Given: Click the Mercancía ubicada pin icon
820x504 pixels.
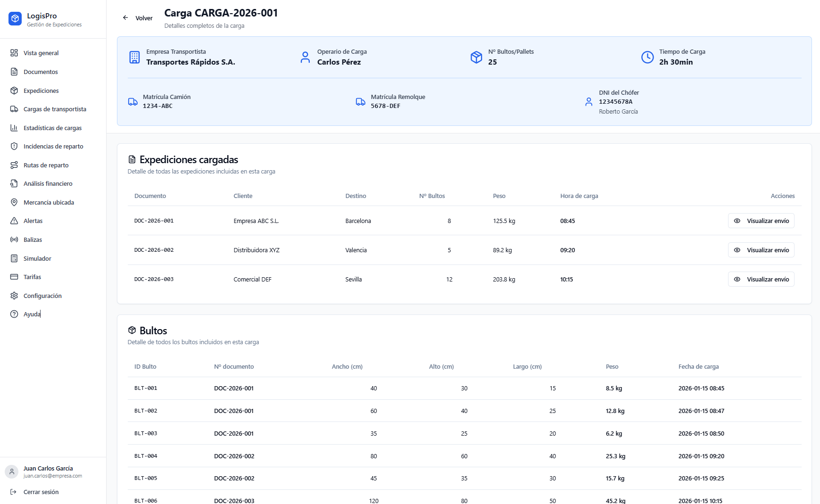Looking at the screenshot, I should [14, 203].
